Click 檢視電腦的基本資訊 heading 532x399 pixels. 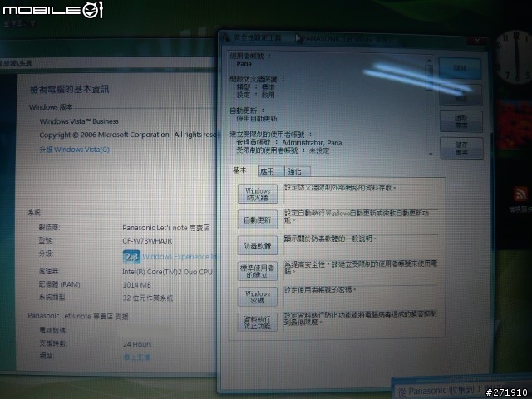click(x=70, y=90)
